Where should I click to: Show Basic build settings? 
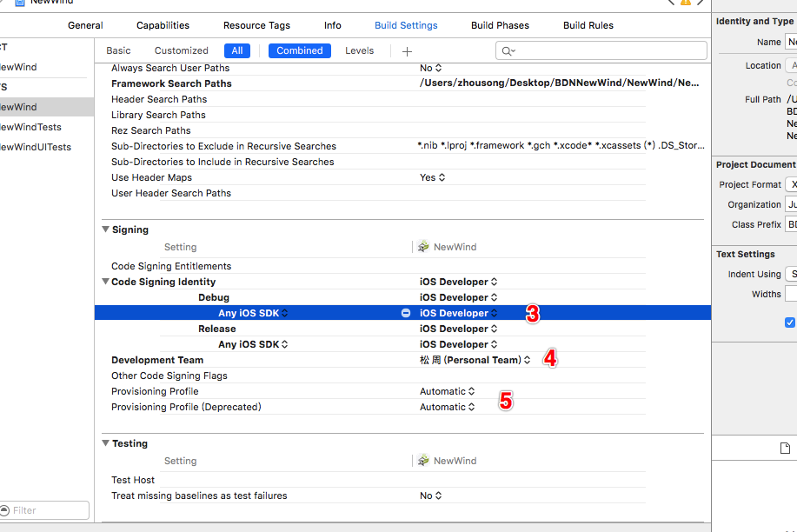118,51
